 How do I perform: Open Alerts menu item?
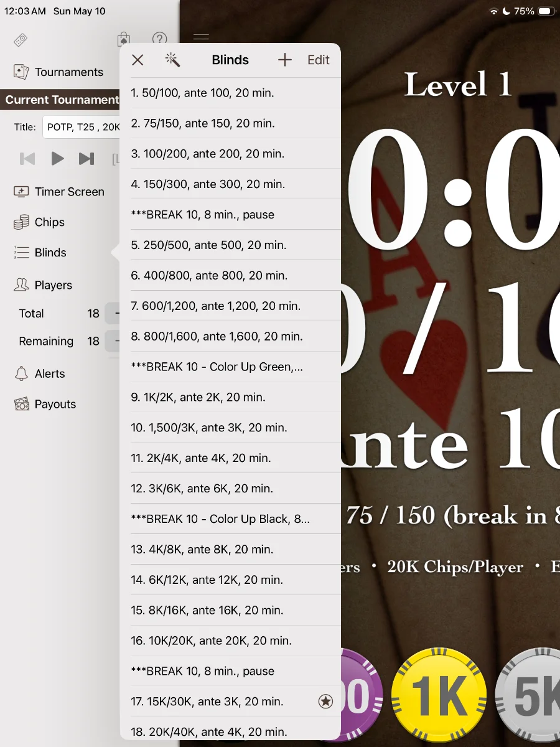(x=39, y=374)
